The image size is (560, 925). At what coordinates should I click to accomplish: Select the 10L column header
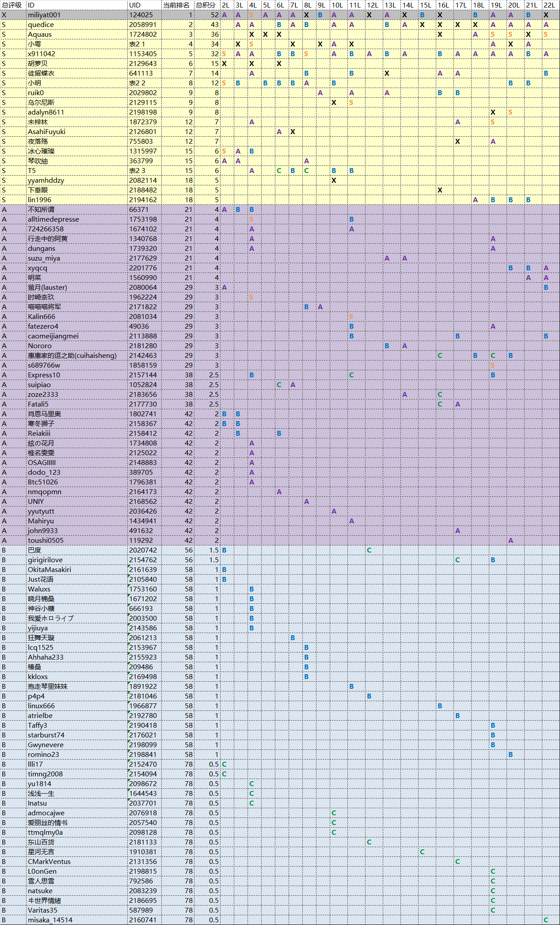point(337,5)
